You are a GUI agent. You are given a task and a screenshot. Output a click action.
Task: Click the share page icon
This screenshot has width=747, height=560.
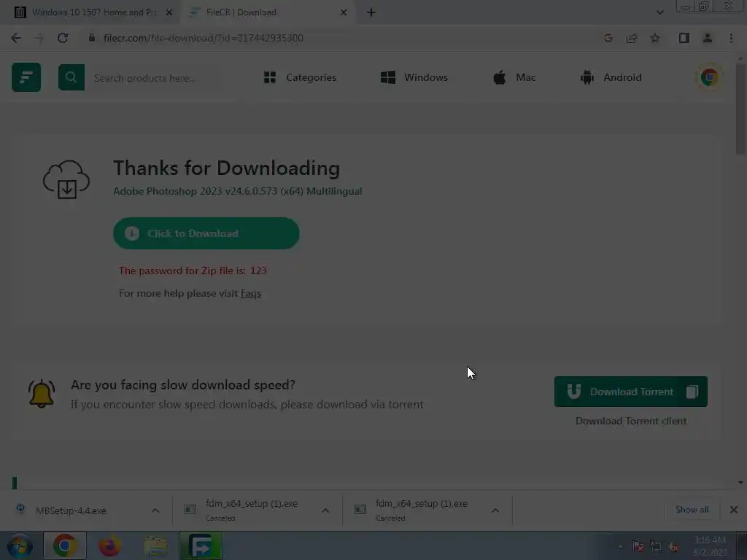click(x=632, y=38)
